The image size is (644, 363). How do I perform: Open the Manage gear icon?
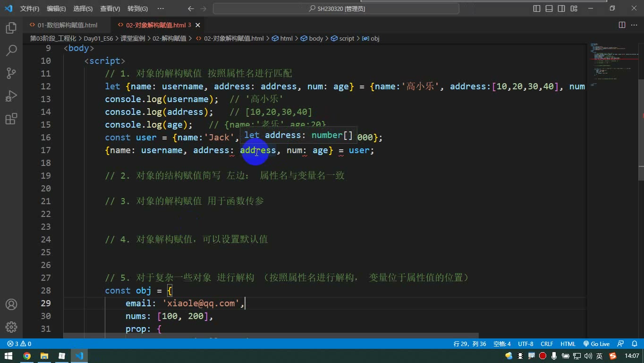pyautogui.click(x=11, y=327)
